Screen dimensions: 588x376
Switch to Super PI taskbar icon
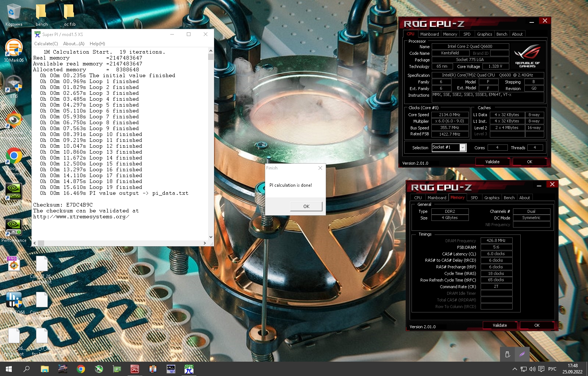point(189,369)
